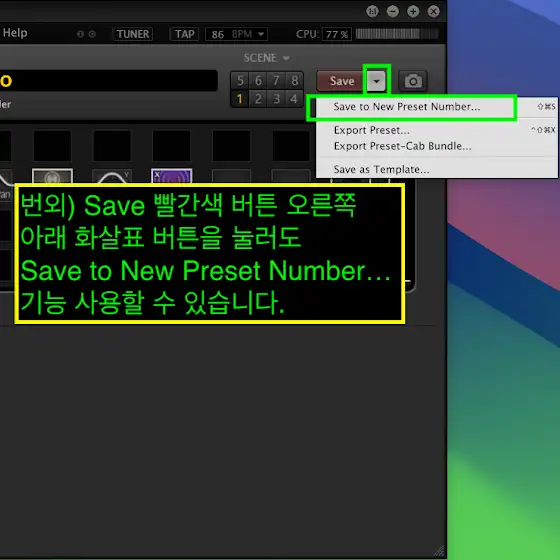Open the Help menu
Image resolution: width=560 pixels, height=560 pixels.
coord(15,33)
